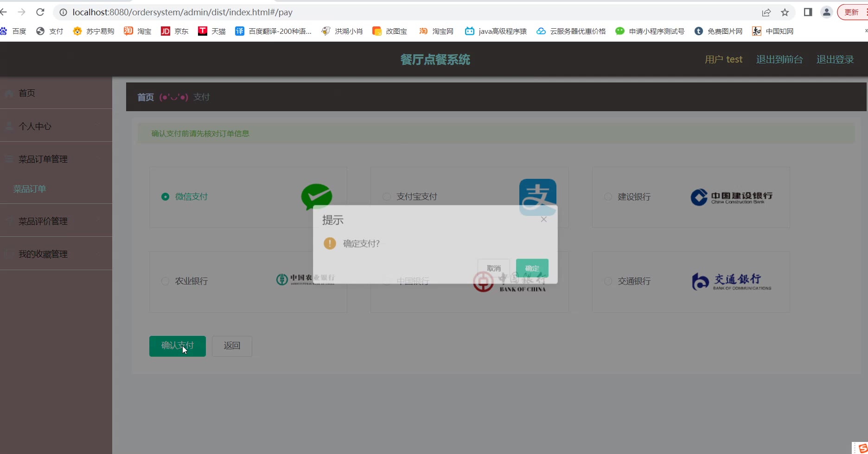
Task: Open the 菜品订单 submenu item
Action: [x=30, y=189]
